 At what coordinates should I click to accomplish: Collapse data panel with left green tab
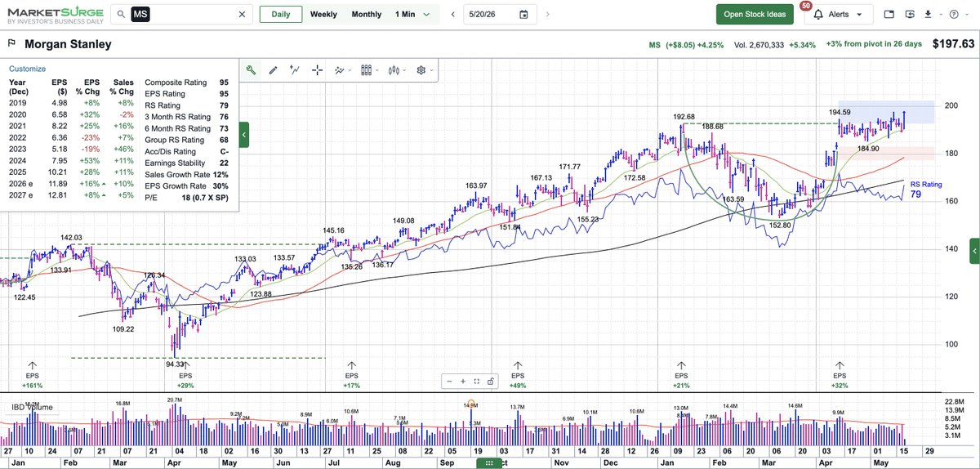click(x=243, y=134)
